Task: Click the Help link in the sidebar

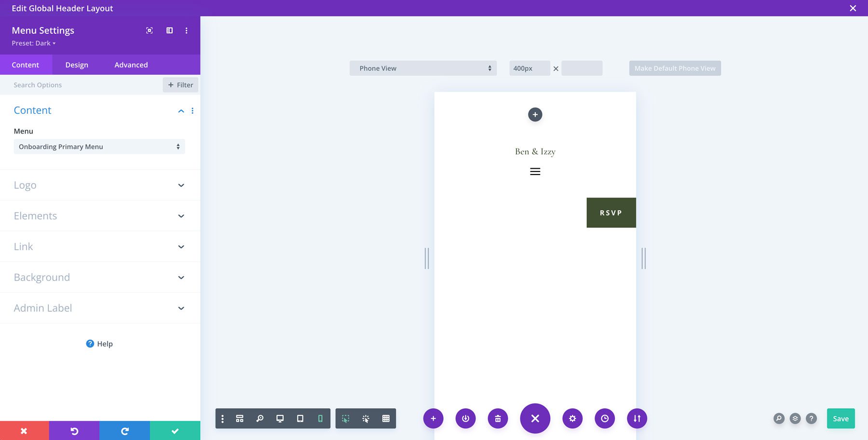Action: click(99, 344)
